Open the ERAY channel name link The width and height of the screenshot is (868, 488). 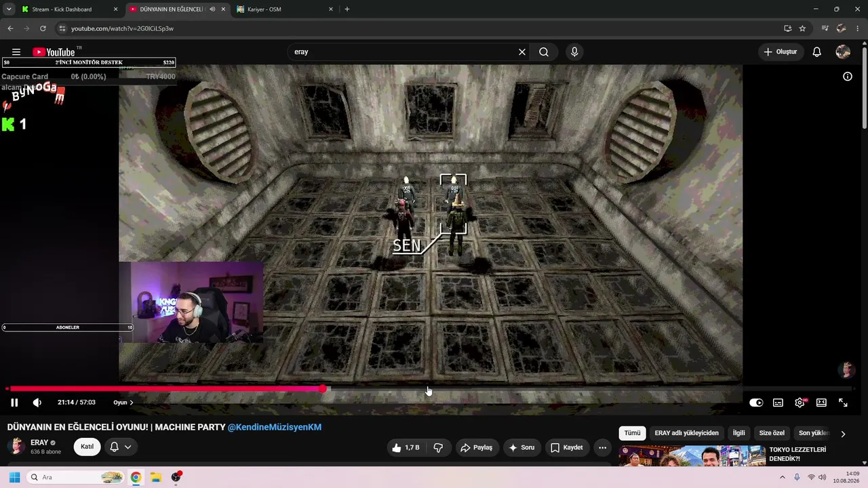(x=39, y=443)
